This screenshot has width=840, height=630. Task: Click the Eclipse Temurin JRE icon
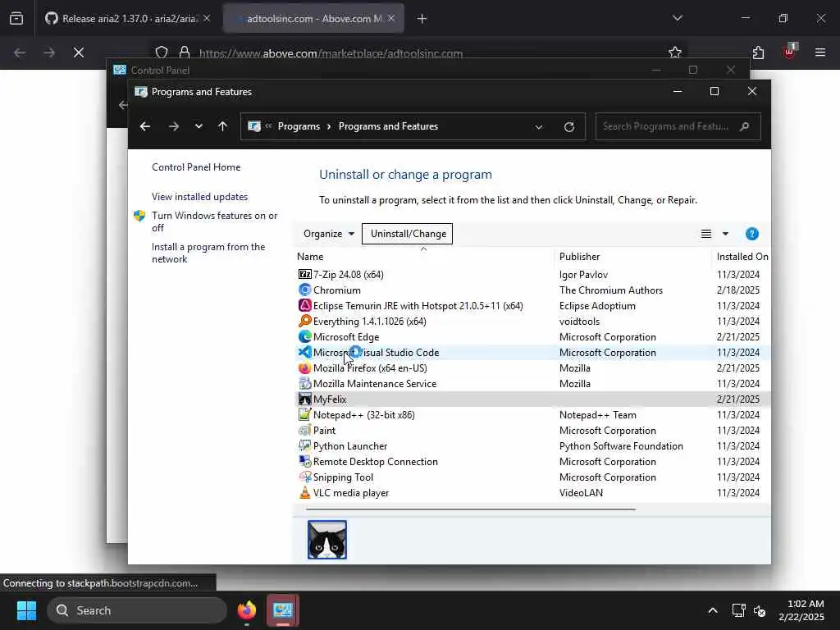point(305,305)
